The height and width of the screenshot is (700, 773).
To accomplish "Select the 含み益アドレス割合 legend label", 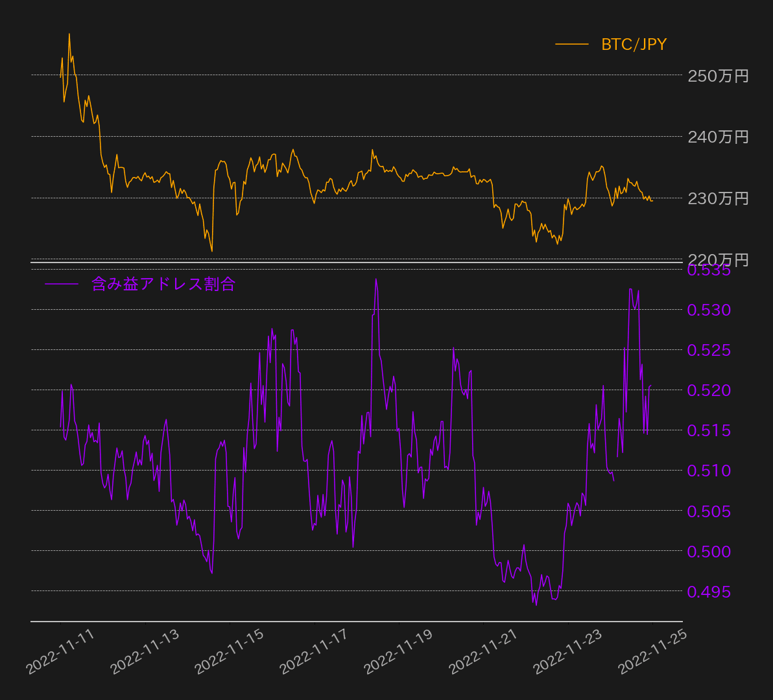I will (163, 284).
